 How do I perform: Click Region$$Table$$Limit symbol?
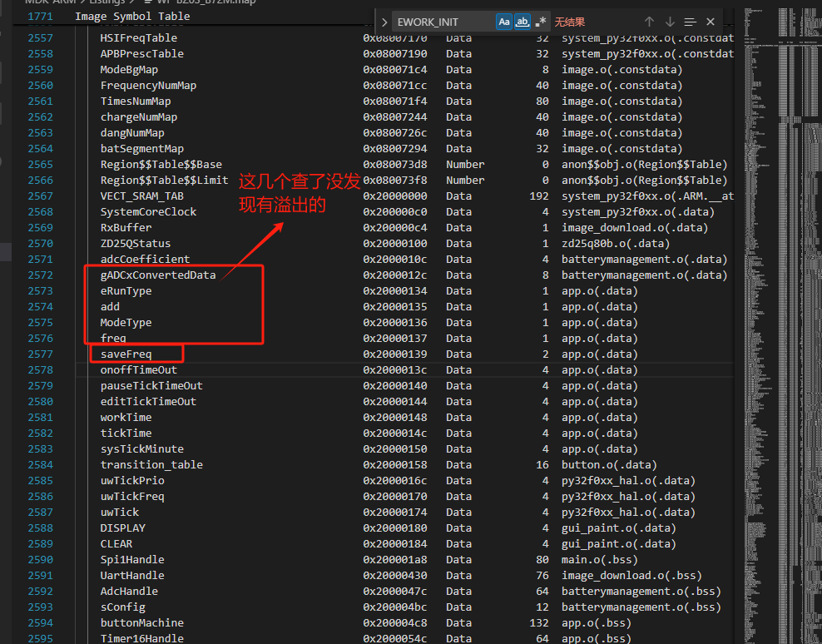164,181
